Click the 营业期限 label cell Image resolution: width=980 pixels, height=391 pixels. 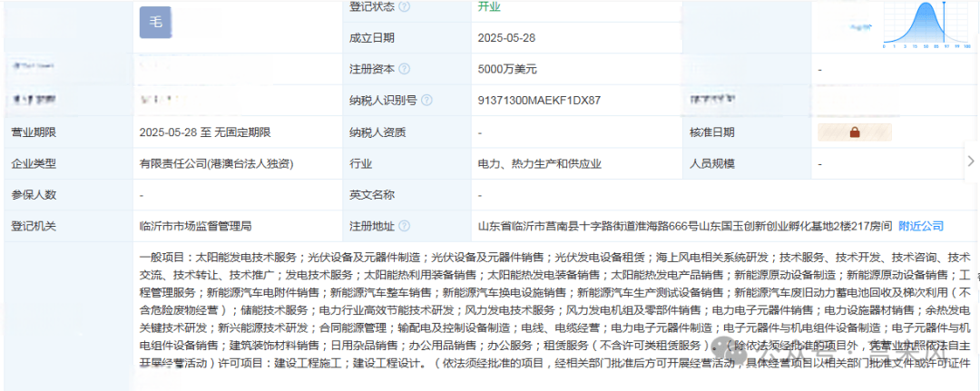pos(68,132)
